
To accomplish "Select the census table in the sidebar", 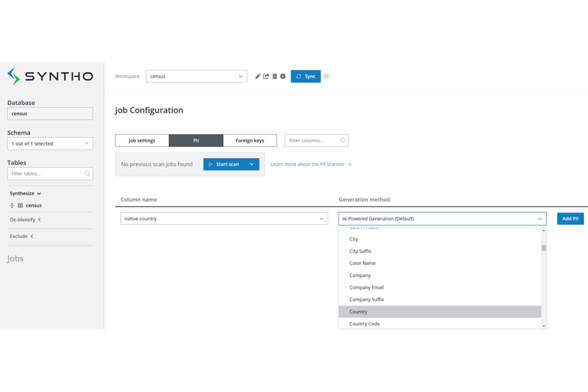I will tap(34, 205).
